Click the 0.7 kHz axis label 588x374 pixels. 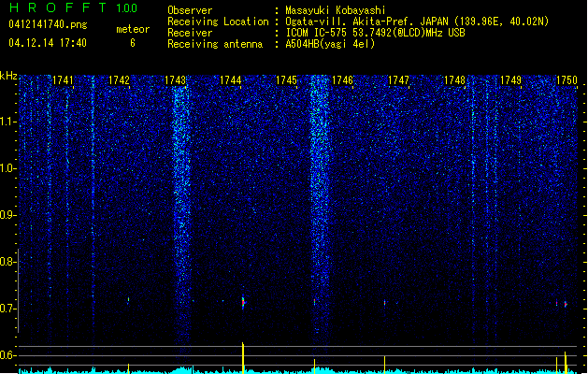click(x=8, y=309)
